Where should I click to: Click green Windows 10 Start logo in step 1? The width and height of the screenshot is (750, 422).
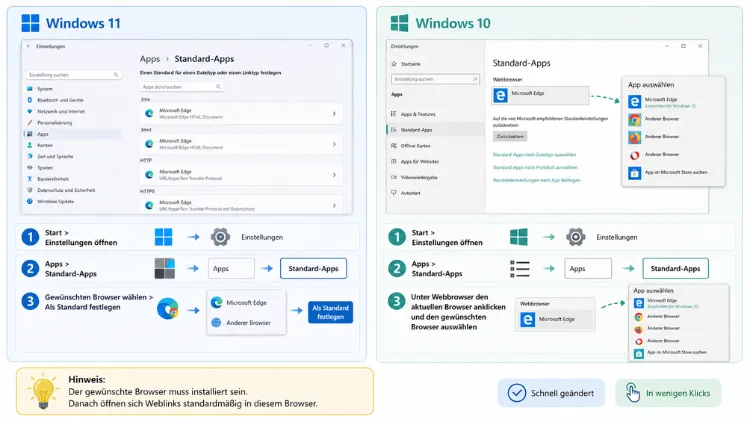(518, 237)
